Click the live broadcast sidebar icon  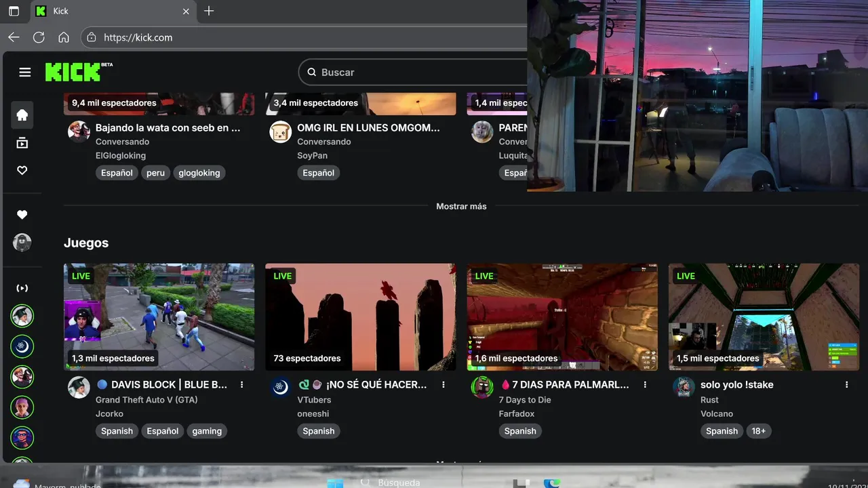[x=22, y=288]
